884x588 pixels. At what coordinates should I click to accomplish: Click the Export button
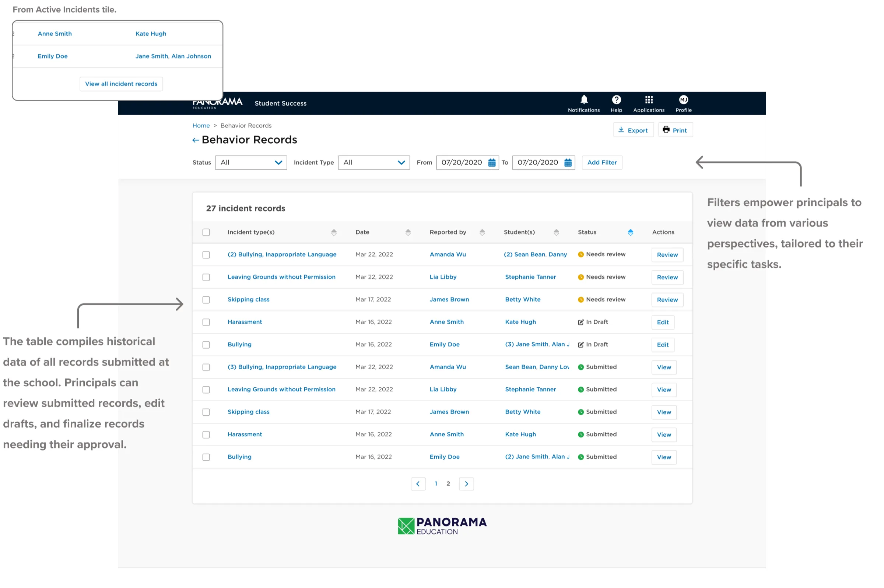point(633,130)
